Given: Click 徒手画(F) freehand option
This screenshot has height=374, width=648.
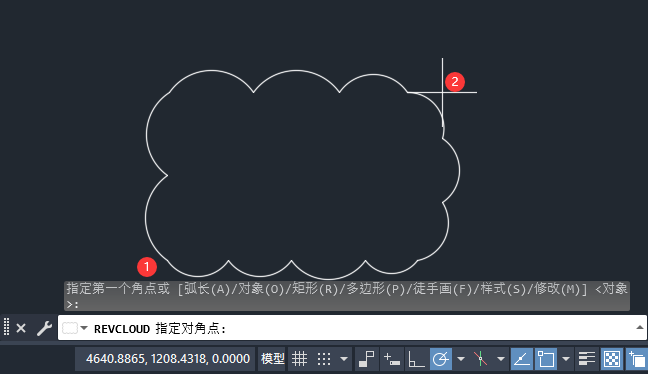Looking at the screenshot, I should tap(443, 288).
